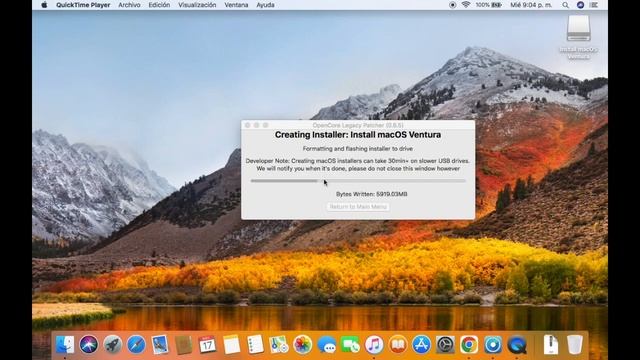The height and width of the screenshot is (360, 640).
Task: Open iBooks icon in dock
Action: (x=398, y=345)
